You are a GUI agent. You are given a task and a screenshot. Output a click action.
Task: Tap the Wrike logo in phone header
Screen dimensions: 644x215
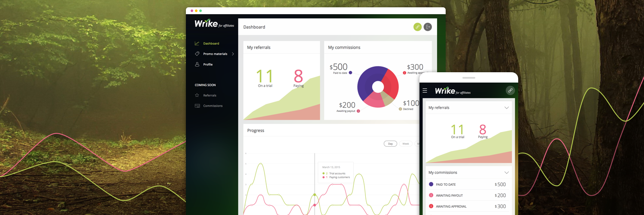pos(453,91)
